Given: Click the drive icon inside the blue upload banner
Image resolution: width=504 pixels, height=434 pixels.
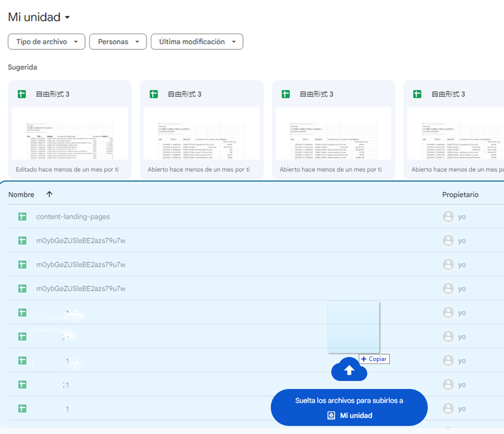Looking at the screenshot, I should pyautogui.click(x=331, y=415).
